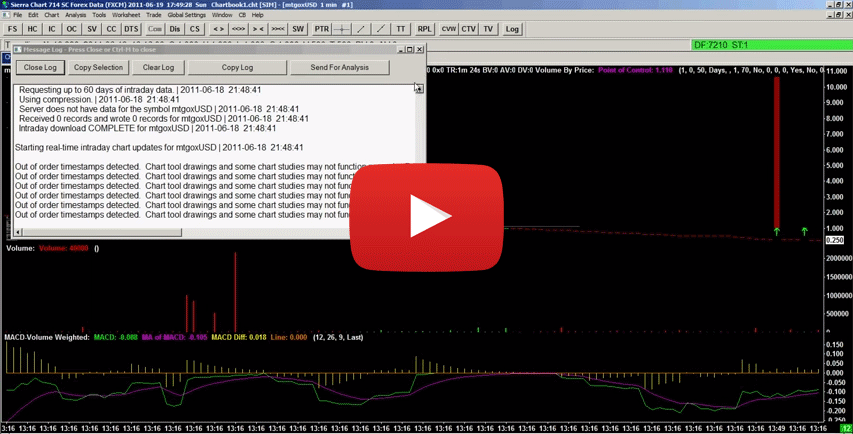Click the 'MACD Diff: 0.018' value
The image size is (853, 434).
click(x=239, y=337)
